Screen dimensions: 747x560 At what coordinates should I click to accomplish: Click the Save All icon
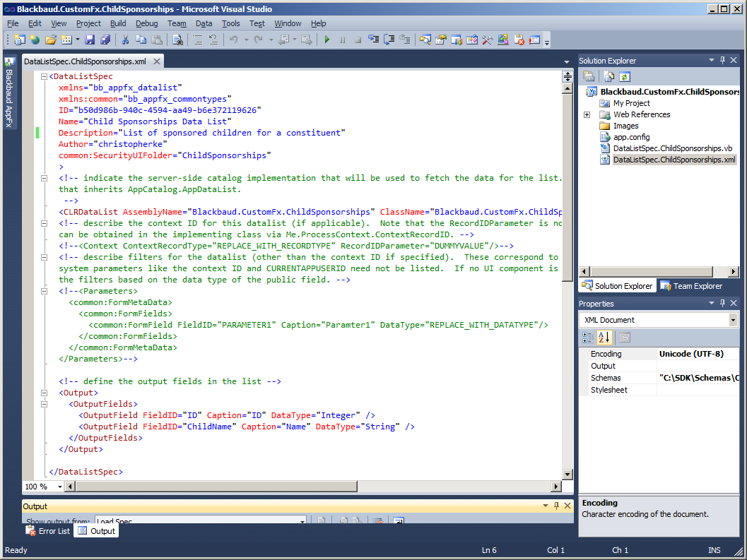coord(105,40)
